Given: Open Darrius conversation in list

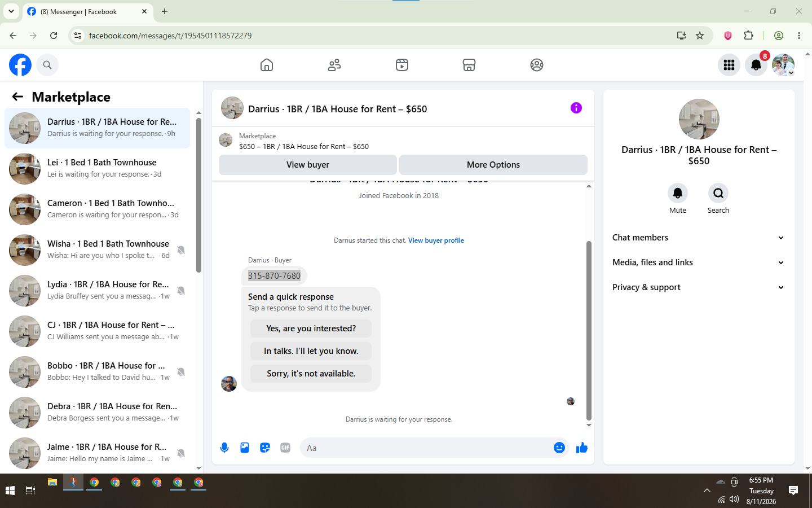Looking at the screenshot, I should (98, 128).
